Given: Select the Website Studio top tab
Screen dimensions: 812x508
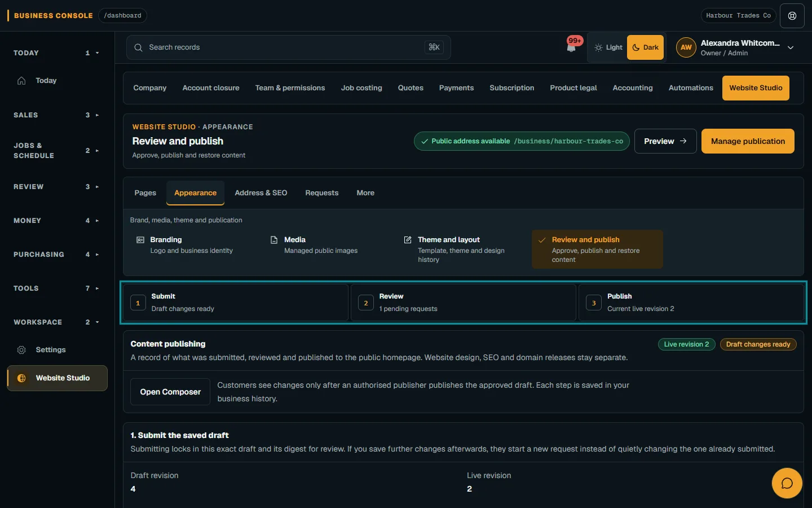Looking at the screenshot, I should (756, 88).
